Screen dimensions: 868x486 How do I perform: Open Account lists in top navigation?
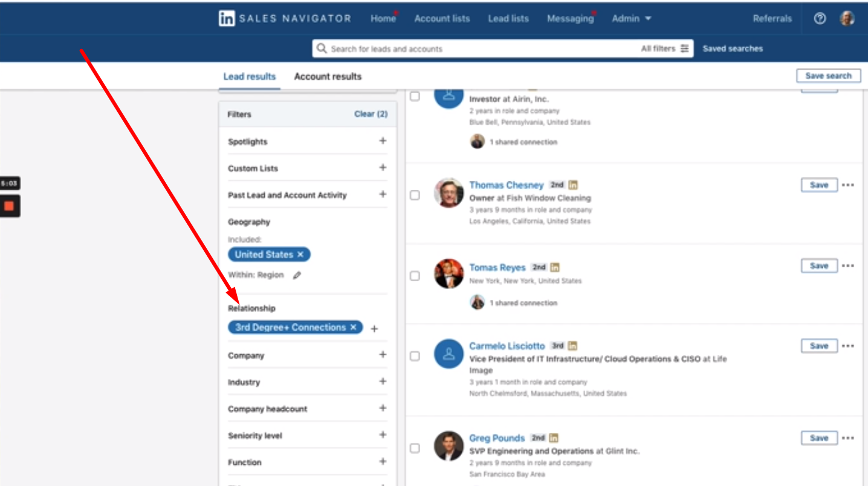click(442, 19)
